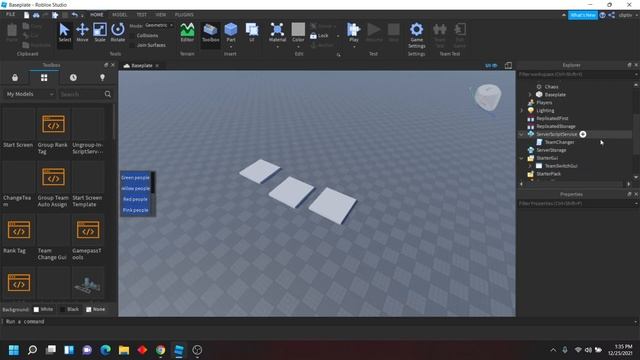Viewport: 640px width, 360px height.
Task: Select the None background option
Action: point(89,310)
